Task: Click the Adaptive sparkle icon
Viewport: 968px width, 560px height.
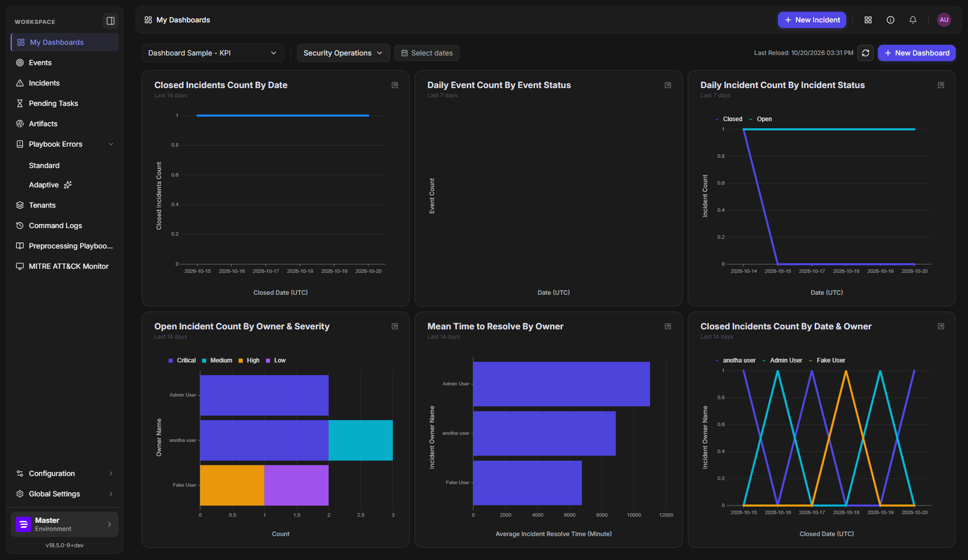Action: (x=68, y=185)
